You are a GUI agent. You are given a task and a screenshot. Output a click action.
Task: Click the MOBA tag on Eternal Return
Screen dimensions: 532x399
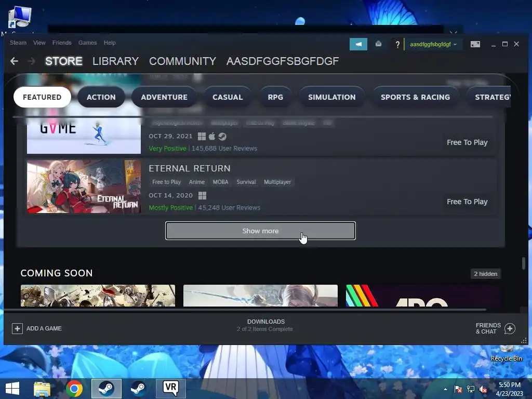coord(220,182)
